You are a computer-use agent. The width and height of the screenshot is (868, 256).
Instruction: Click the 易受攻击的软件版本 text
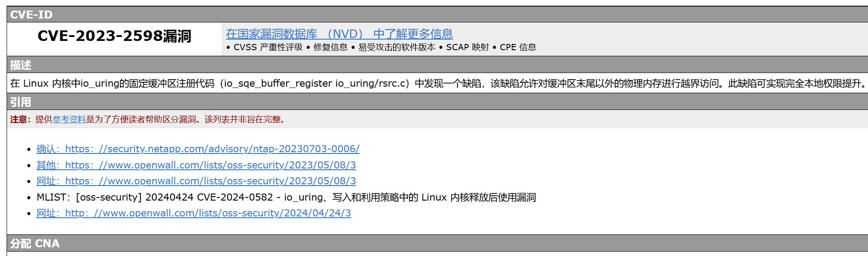tap(397, 47)
